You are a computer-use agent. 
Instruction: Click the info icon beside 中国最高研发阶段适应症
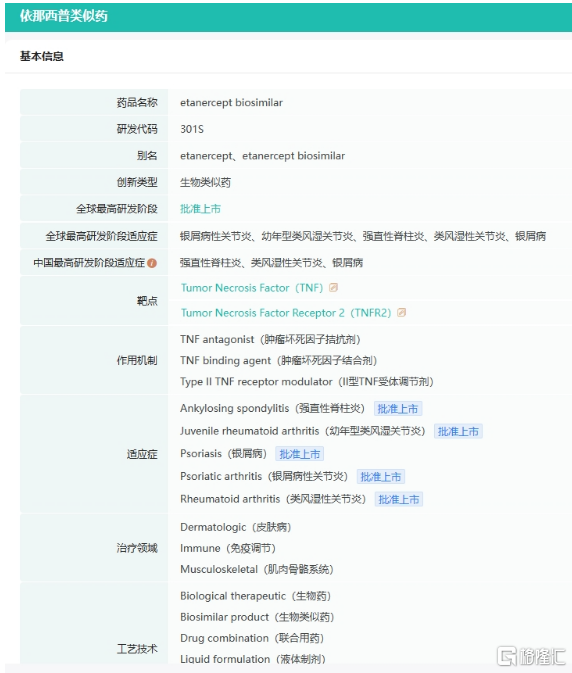click(152, 263)
